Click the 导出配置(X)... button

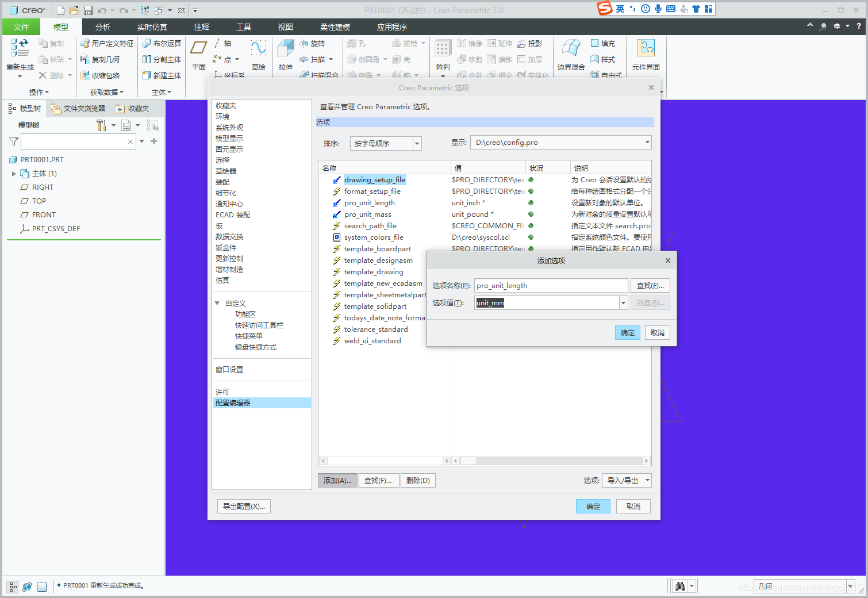click(x=244, y=507)
